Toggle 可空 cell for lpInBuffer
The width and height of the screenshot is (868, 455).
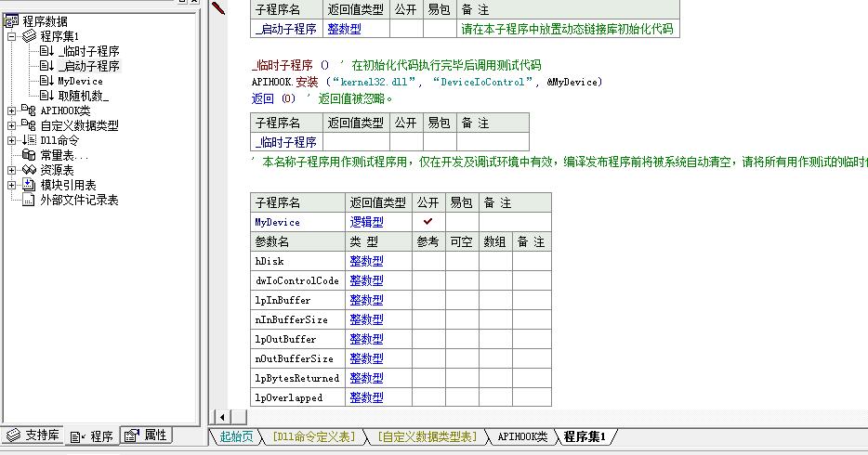[x=462, y=300]
